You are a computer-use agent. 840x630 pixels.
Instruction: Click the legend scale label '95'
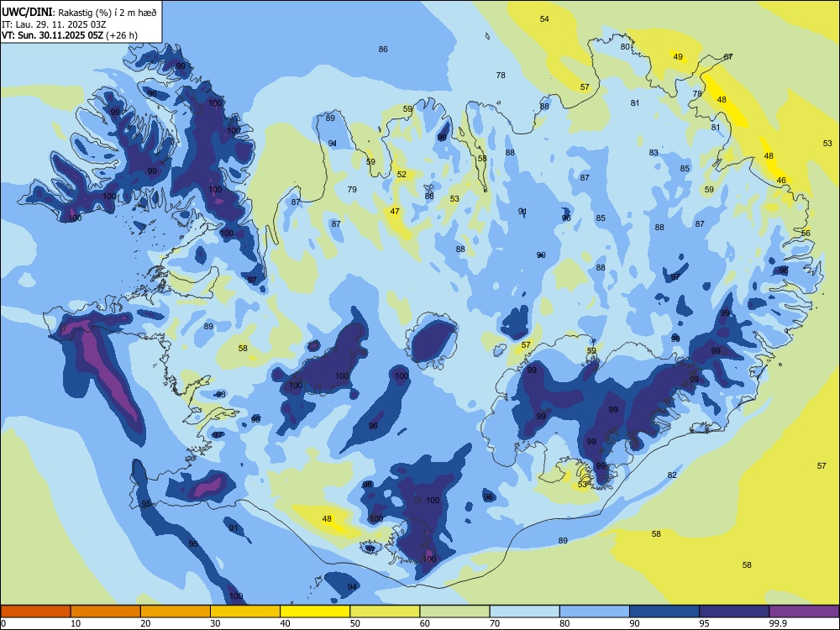(x=704, y=623)
